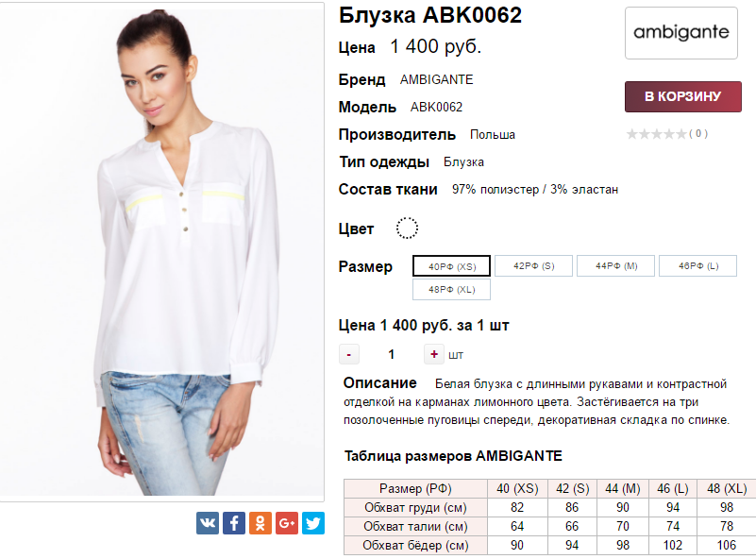Image resolution: width=756 pixels, height=559 pixels.
Task: Share the product on Facebook
Action: click(234, 523)
